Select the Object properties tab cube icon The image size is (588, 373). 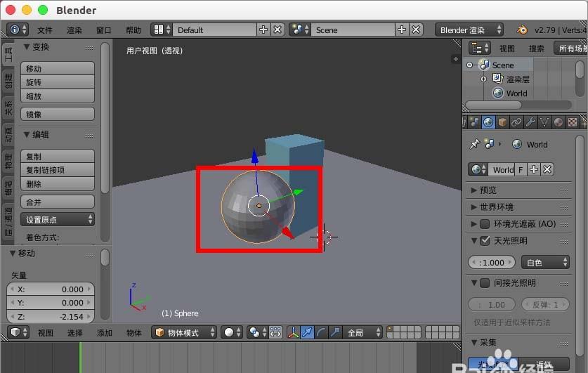[502, 122]
